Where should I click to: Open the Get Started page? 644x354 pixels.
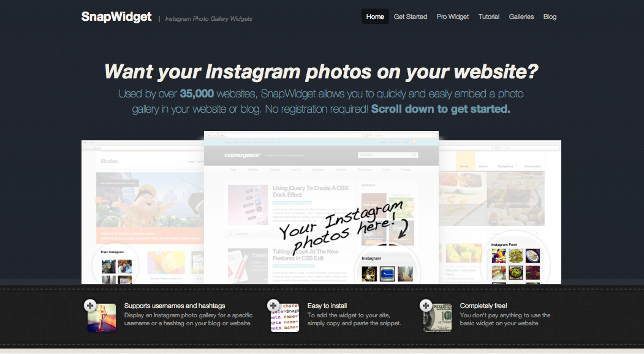(x=411, y=17)
